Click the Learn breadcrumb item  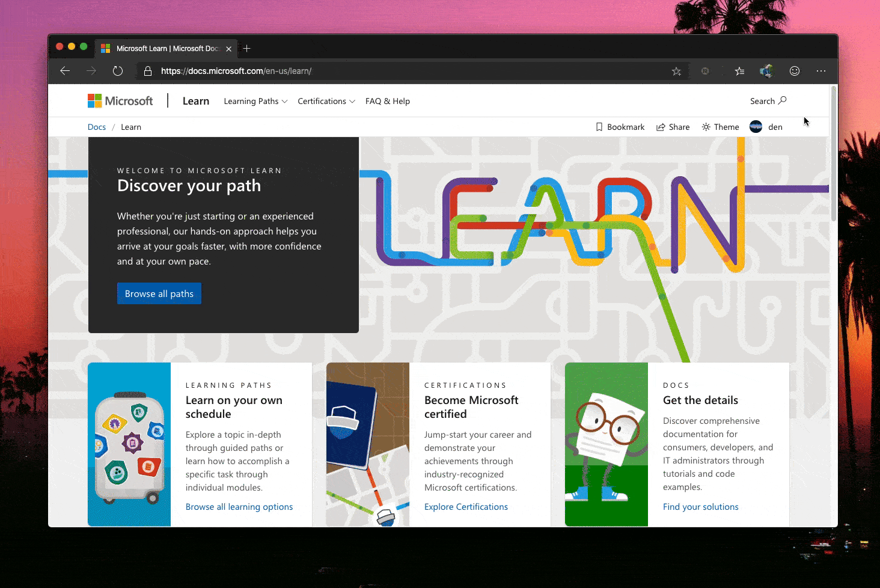point(131,127)
